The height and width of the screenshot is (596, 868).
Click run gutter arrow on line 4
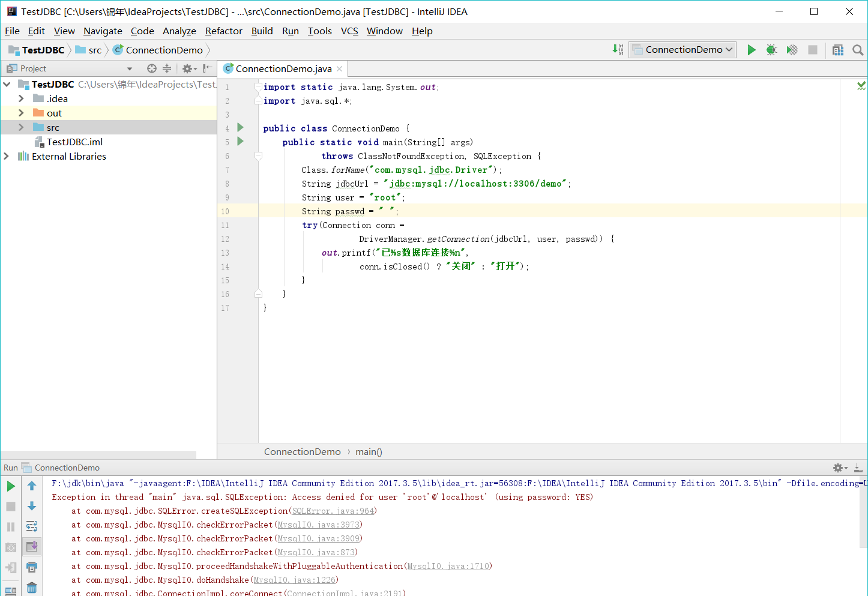tap(240, 127)
